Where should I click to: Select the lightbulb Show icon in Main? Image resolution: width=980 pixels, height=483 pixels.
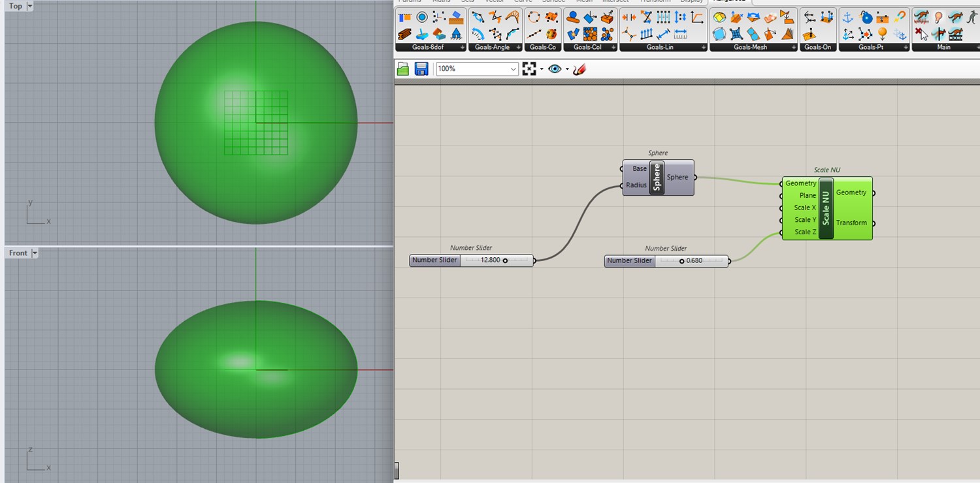click(939, 17)
